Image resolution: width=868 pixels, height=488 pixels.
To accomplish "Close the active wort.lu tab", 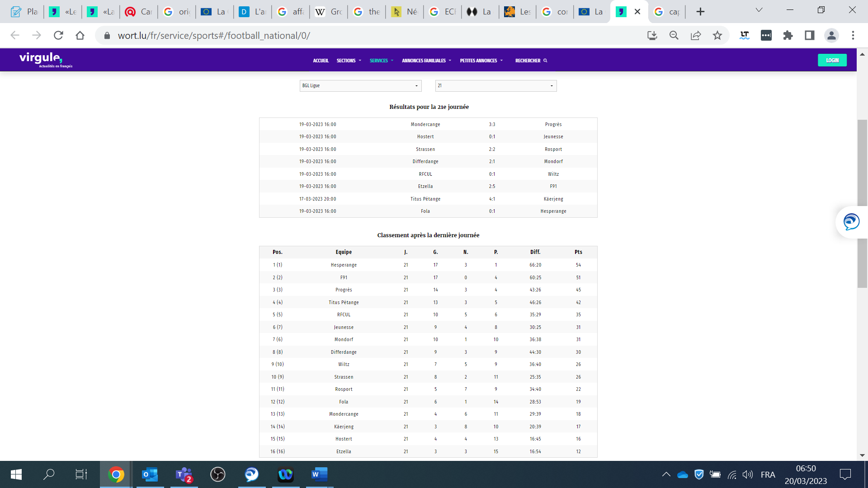I will click(x=637, y=12).
